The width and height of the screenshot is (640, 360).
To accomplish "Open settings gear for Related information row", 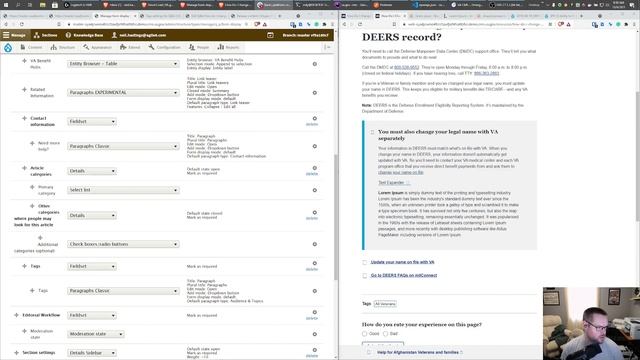I will pos(314,93).
